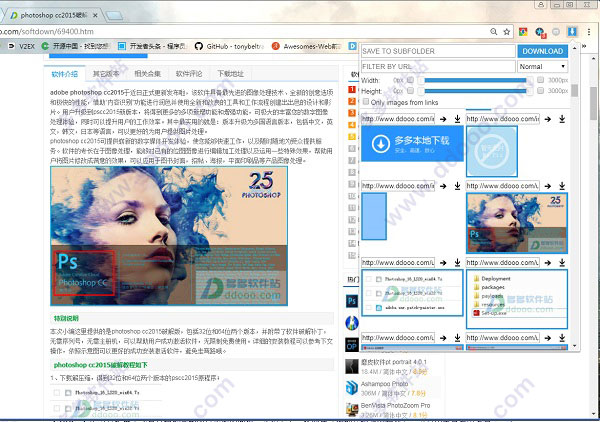Select the Deployment folders thumbnail in popup
This screenshot has width=600, height=422.
click(x=517, y=299)
